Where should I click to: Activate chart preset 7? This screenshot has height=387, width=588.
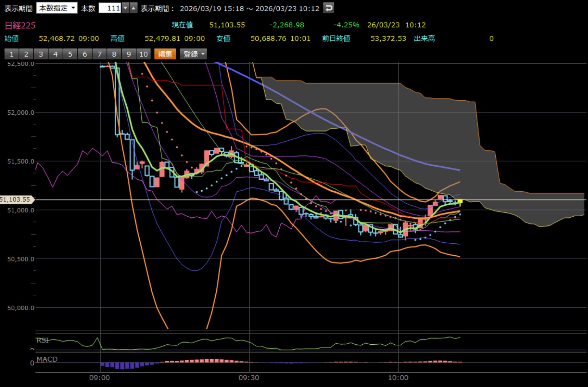pyautogui.click(x=100, y=54)
